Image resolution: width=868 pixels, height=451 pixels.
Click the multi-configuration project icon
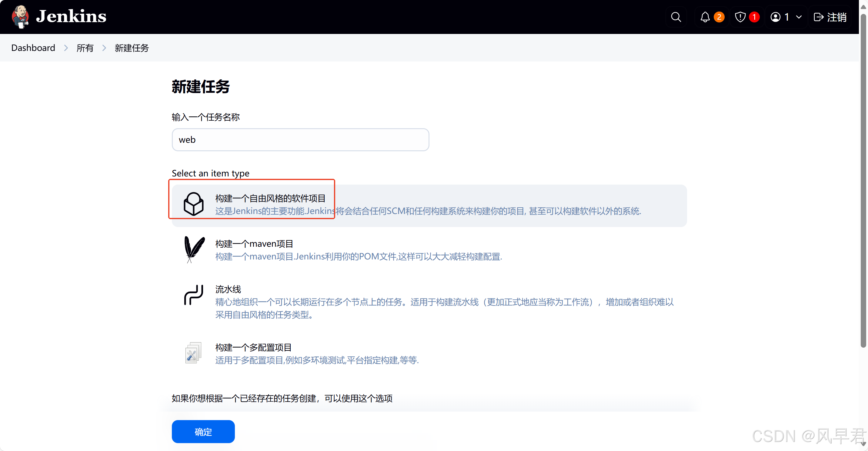[x=193, y=353]
